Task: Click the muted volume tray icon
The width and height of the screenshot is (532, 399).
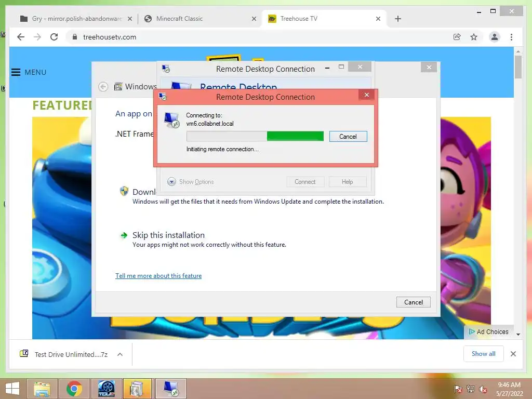Action: click(483, 389)
